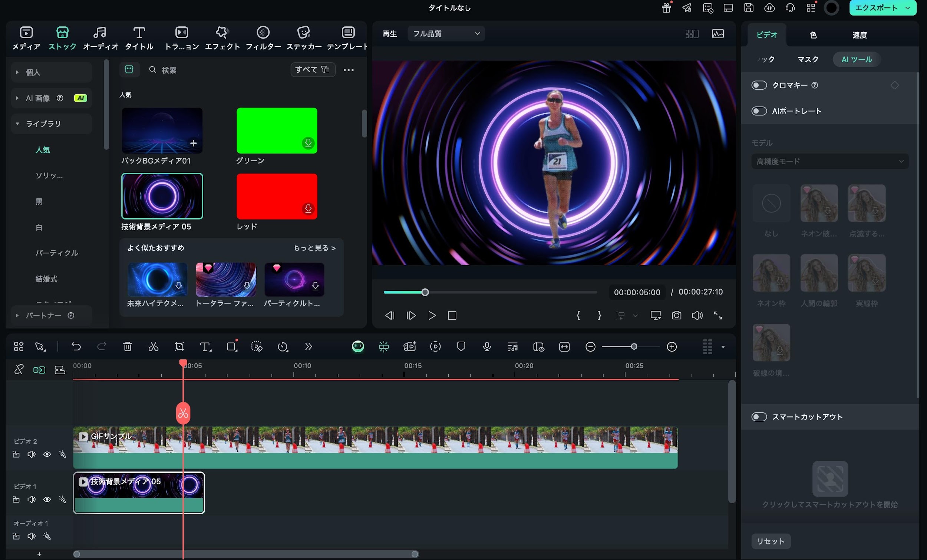The image size is (927, 560).
Task: Collapse the ライブラリ category
Action: pos(17,123)
